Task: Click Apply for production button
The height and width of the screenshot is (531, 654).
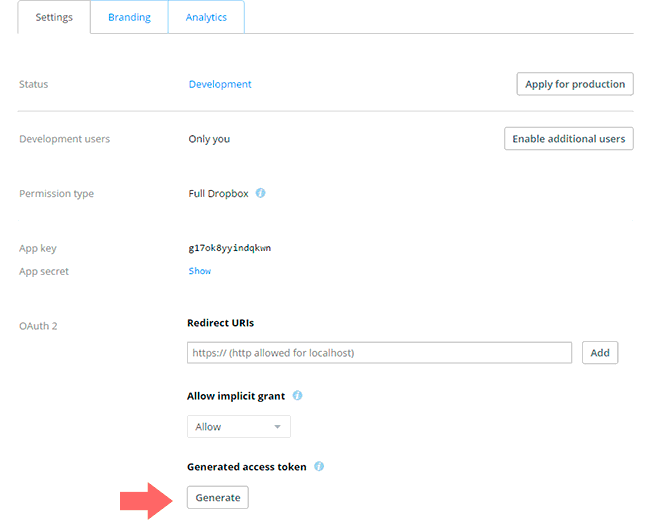Action: coord(575,84)
